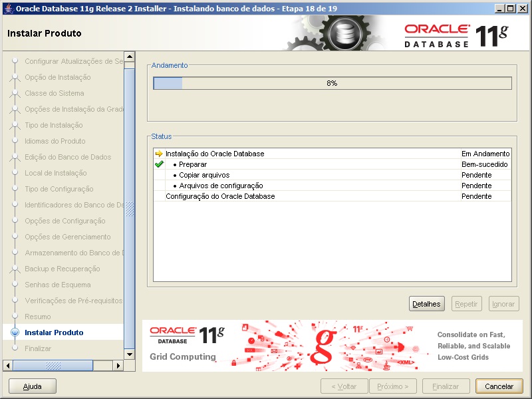Viewport: 532px width, 399px height.
Task: Select the Armazenamento do Banco step
Action: [74, 253]
